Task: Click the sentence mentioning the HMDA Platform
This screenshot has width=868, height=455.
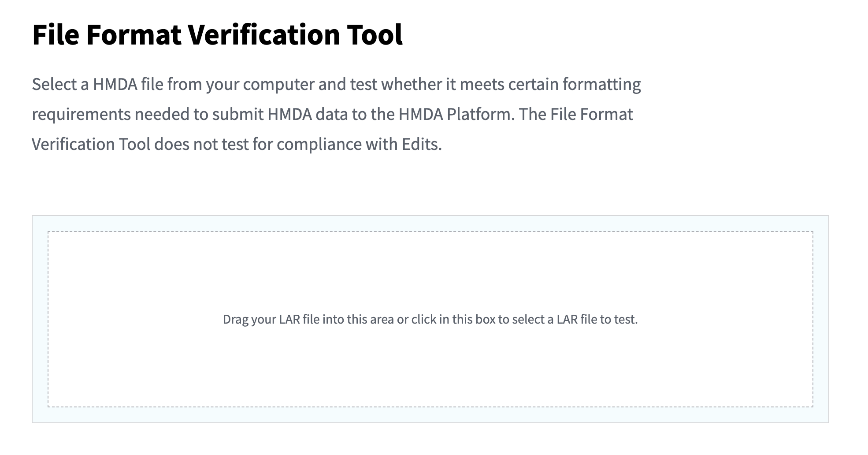Action: click(x=333, y=114)
